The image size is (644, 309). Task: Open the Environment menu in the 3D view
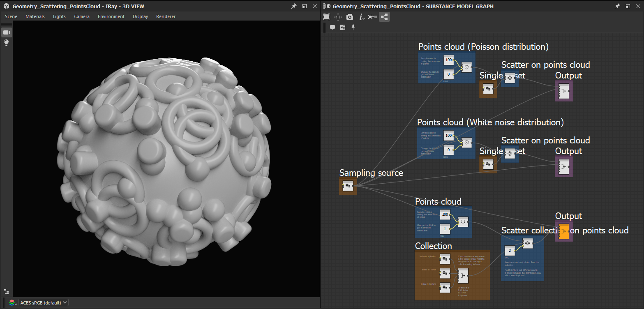tap(111, 16)
